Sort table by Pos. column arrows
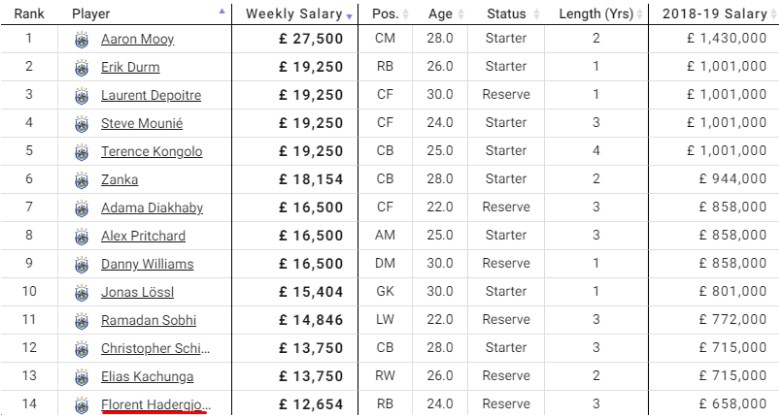This screenshot has height=415, width=779. [405, 14]
